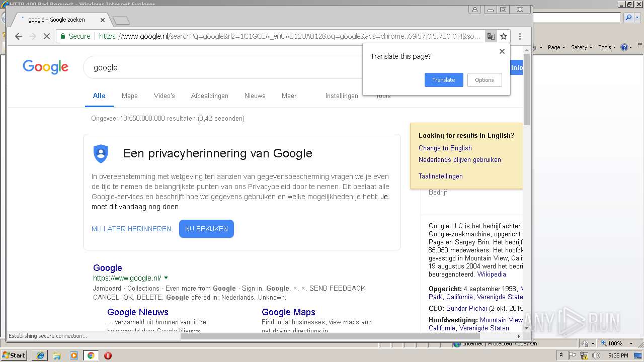Click the NU BEKIJKEN button
The image size is (644, 362).
tap(206, 229)
